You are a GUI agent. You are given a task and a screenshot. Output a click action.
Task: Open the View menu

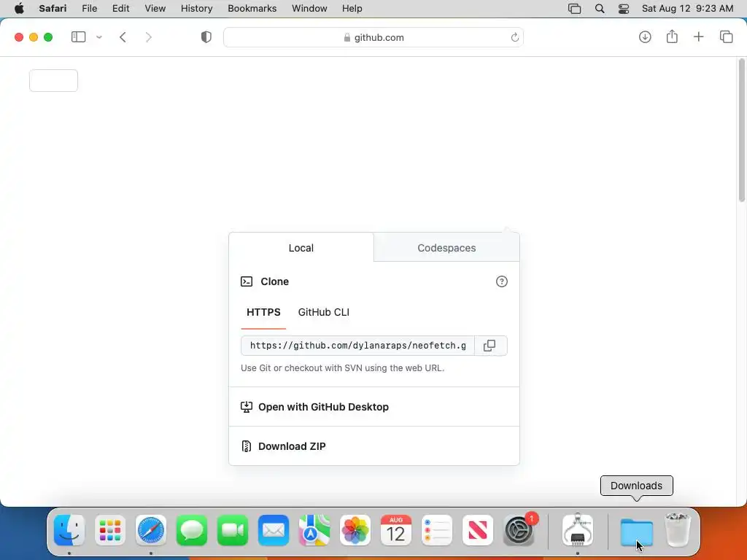pyautogui.click(x=155, y=9)
